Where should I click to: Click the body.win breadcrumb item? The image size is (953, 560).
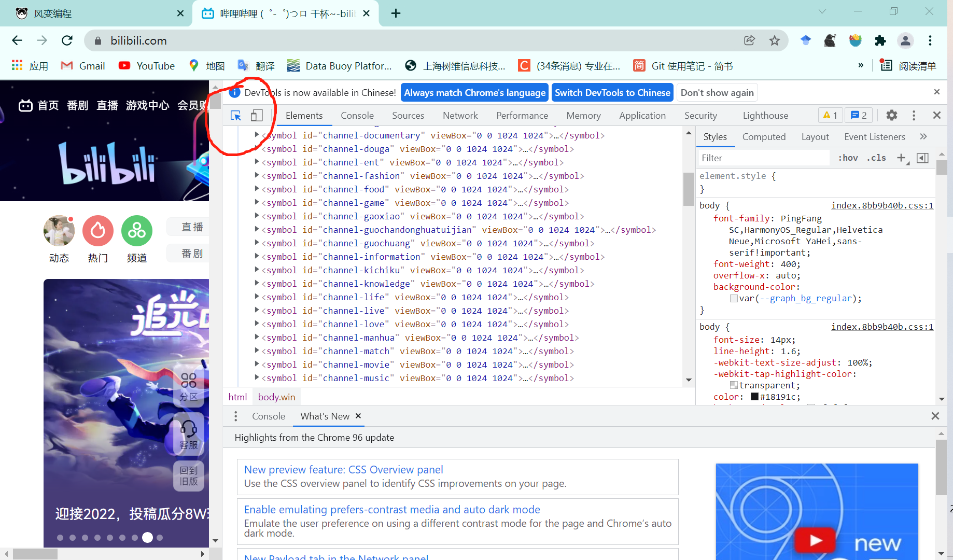[x=276, y=397]
